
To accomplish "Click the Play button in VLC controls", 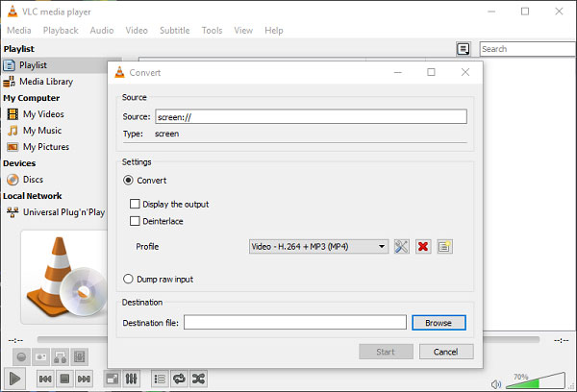I will [14, 379].
